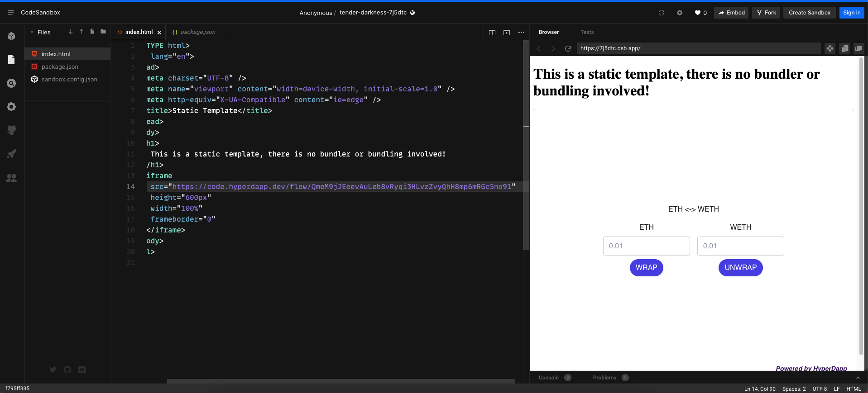Change line endings via LF status item
This screenshot has height=393, width=868.
click(837, 389)
